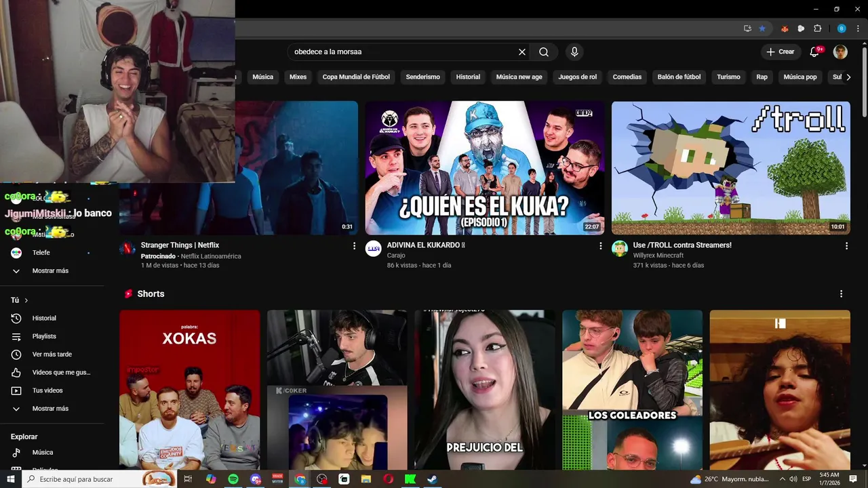Open the browser three-dot menu

(x=858, y=28)
